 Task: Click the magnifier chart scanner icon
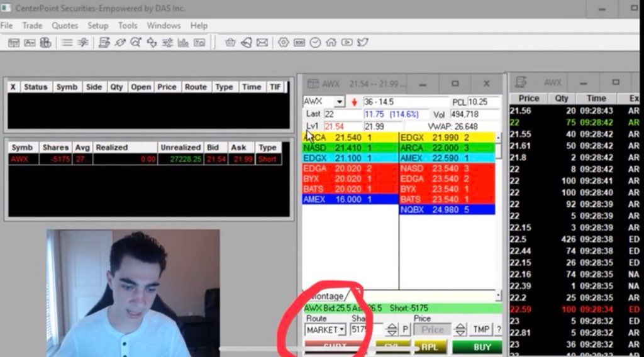click(136, 43)
